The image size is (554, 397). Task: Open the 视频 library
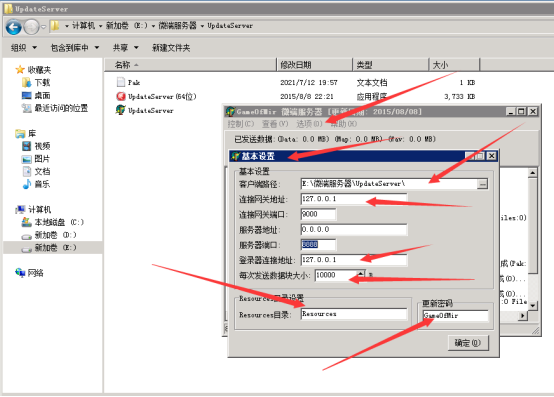tap(36, 146)
